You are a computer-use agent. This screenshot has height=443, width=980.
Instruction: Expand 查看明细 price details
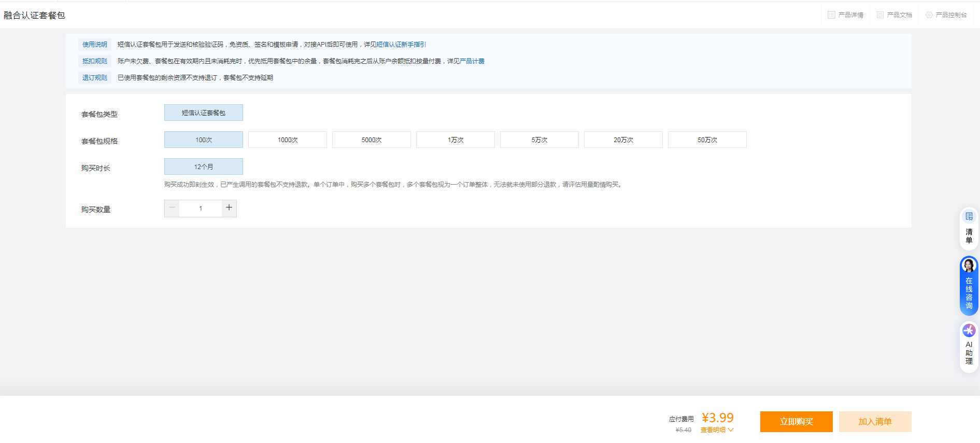pos(717,430)
